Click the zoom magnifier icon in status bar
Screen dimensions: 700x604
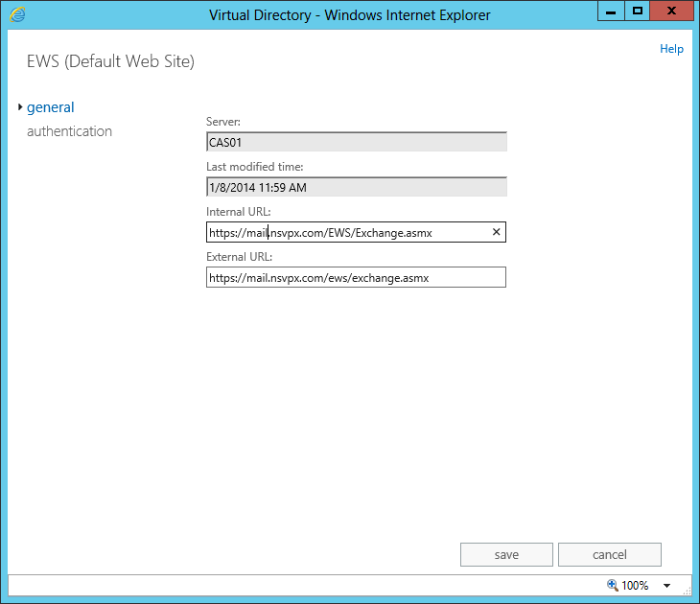point(612,585)
